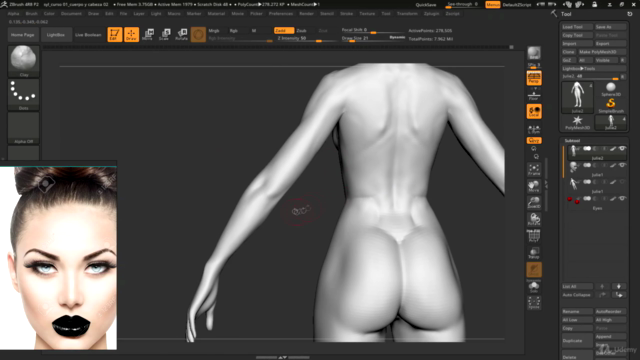Toggle Solo mode
640x360 pixels.
[x=534, y=288]
